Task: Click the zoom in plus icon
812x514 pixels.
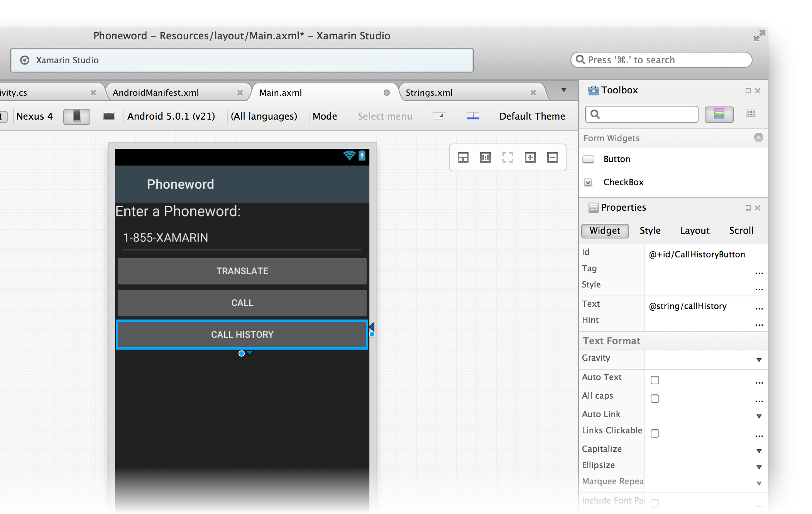Action: click(x=530, y=157)
